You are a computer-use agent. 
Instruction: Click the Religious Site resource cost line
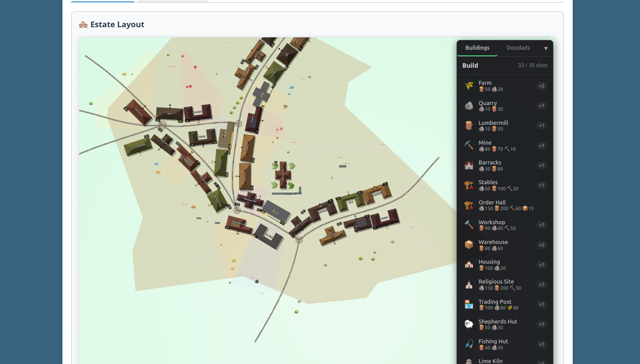click(x=500, y=288)
